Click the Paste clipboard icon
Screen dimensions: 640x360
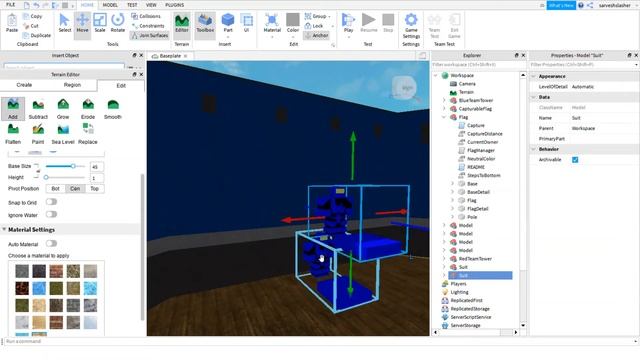pos(12,23)
